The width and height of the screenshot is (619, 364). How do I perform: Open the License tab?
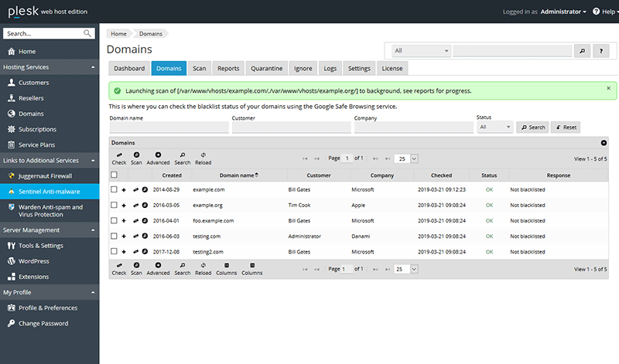[392, 68]
